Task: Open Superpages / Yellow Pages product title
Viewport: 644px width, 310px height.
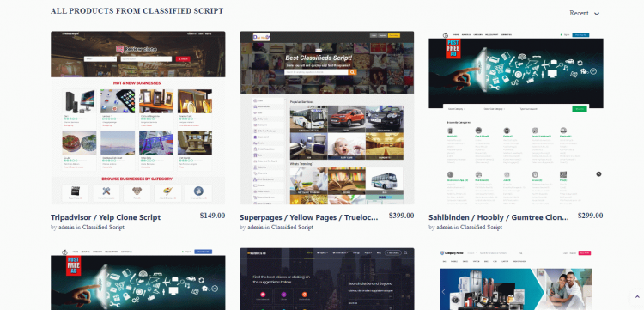Action: (x=308, y=217)
